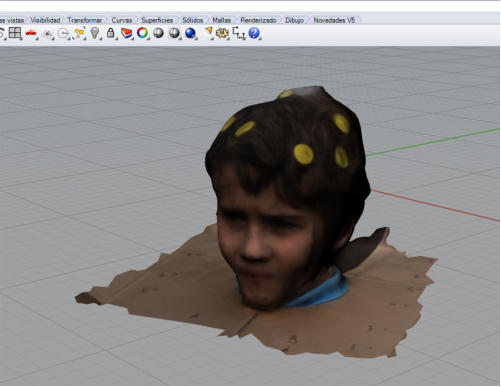This screenshot has width=501, height=387.
Task: Open the four-viewport layout tool
Action: click(15, 33)
